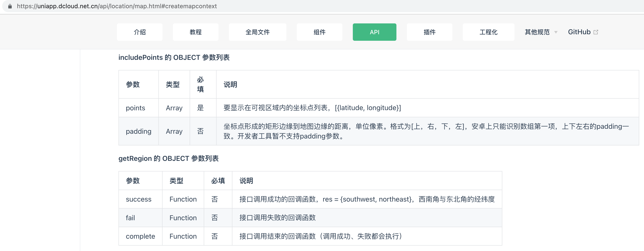The width and height of the screenshot is (644, 251).
Task: Click the complete parameter cell
Action: tap(140, 236)
